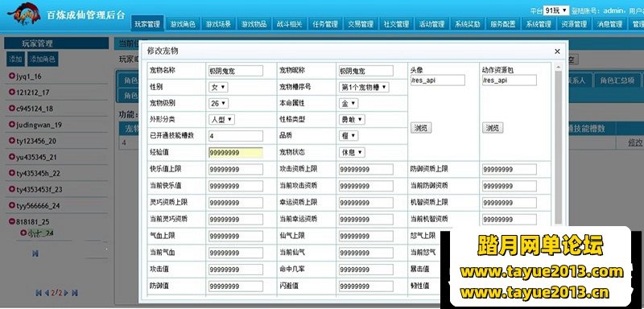
Task: Focus the 攻击资质上限 input field
Action: (365, 169)
